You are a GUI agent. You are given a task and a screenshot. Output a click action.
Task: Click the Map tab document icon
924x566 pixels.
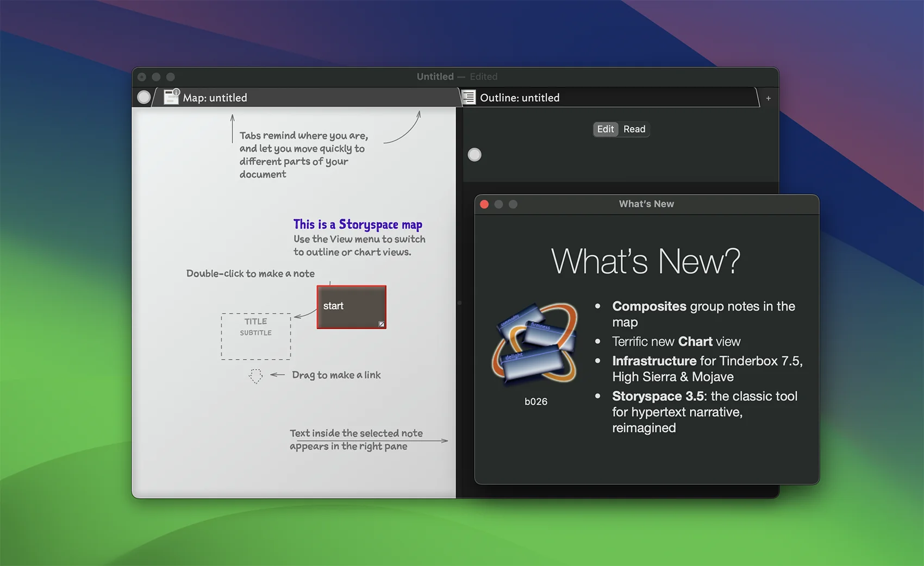[171, 97]
